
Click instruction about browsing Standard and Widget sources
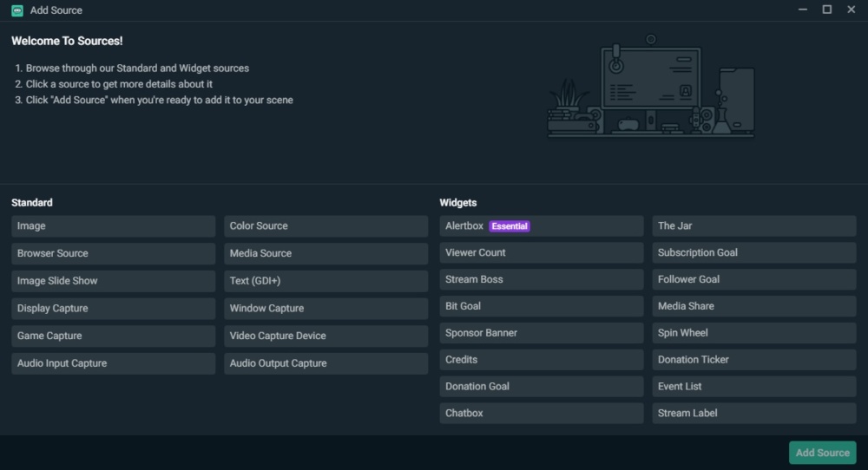click(137, 69)
